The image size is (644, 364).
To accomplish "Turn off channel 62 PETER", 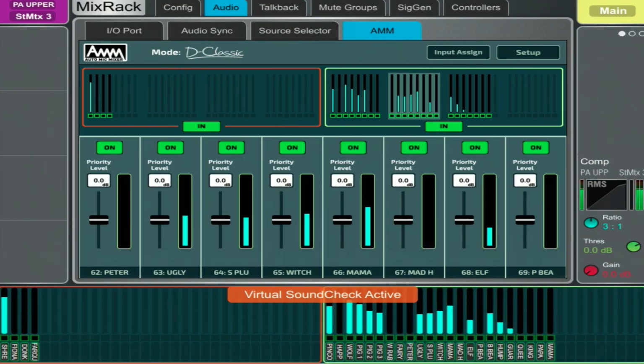I will coord(110,147).
